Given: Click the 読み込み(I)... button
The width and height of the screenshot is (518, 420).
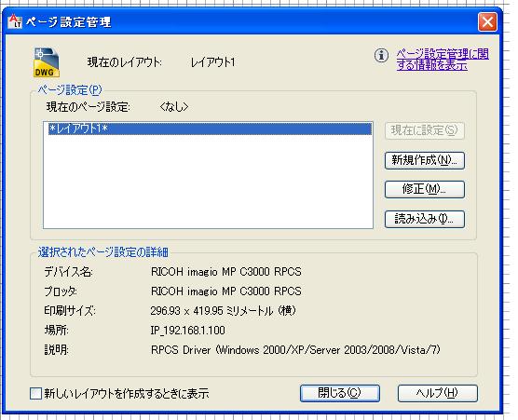Looking at the screenshot, I should coord(425,219).
